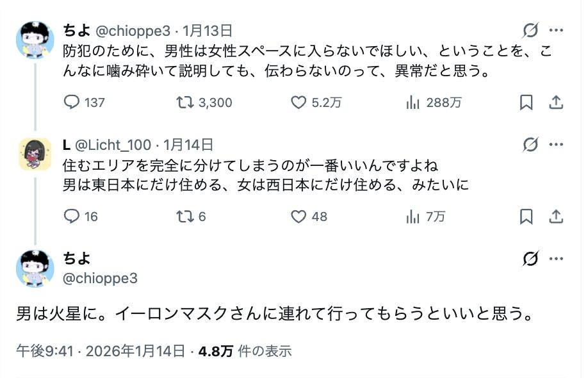Reply to L's tweet with 16 replies

(72, 217)
